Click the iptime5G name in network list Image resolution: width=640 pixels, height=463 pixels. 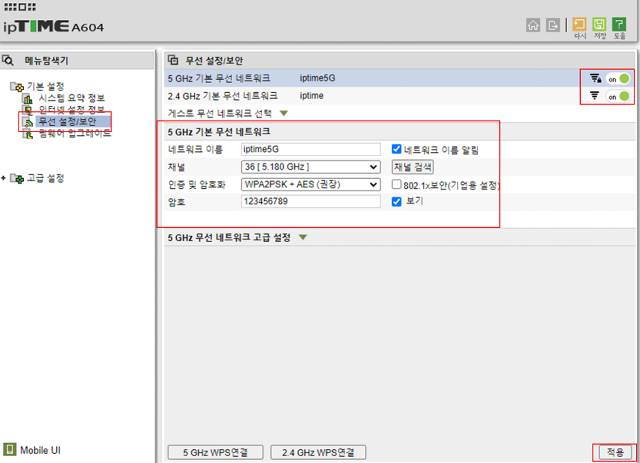click(317, 78)
